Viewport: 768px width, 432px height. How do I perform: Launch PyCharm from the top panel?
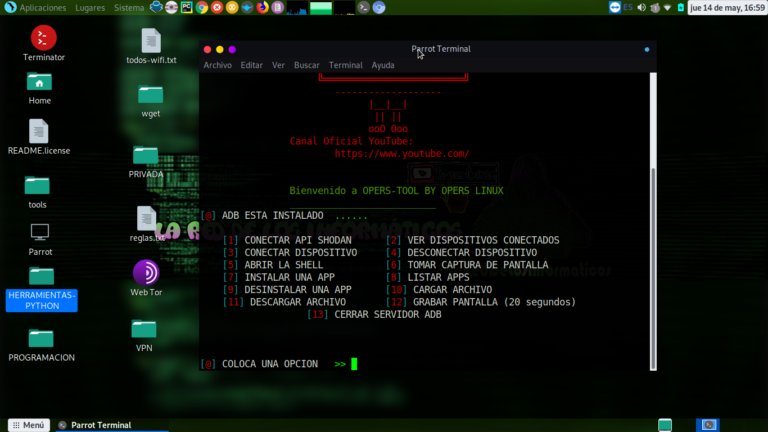(187, 7)
